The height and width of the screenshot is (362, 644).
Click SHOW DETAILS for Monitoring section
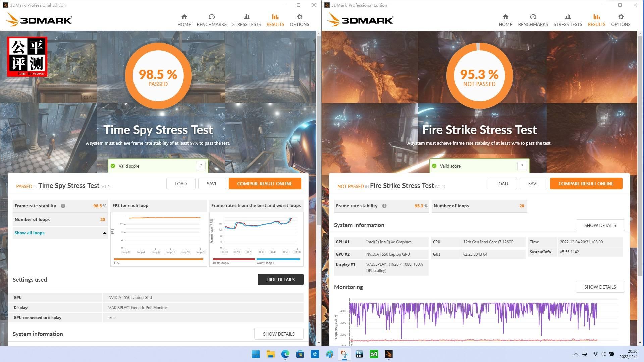click(x=600, y=287)
